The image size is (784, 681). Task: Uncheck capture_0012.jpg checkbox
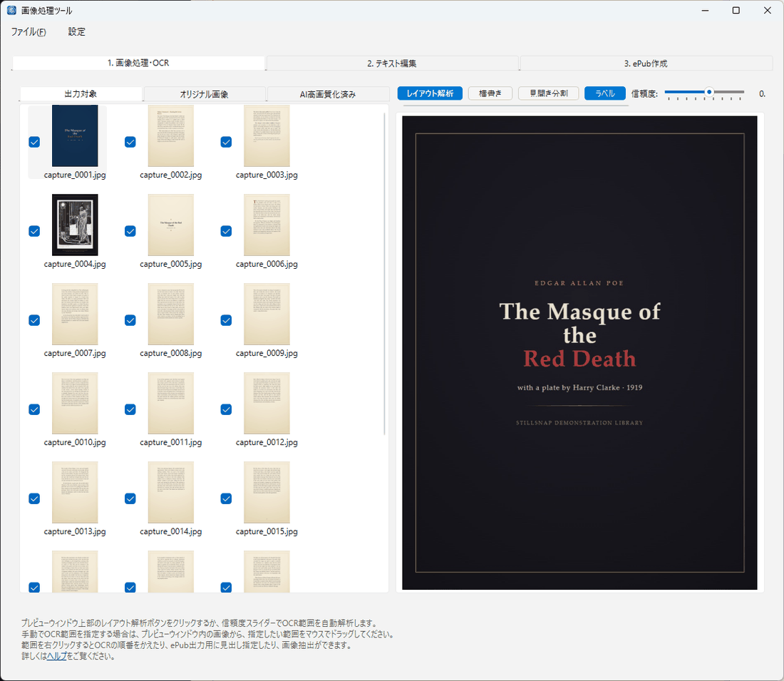pos(227,409)
